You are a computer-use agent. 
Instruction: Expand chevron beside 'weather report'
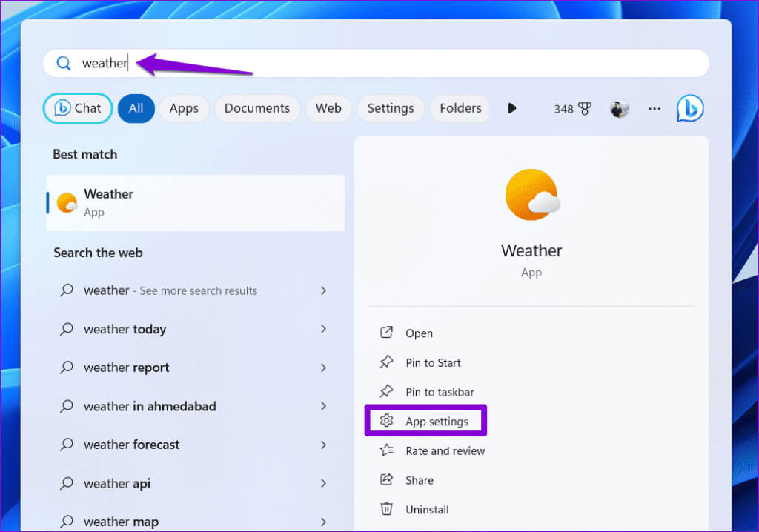[323, 368]
